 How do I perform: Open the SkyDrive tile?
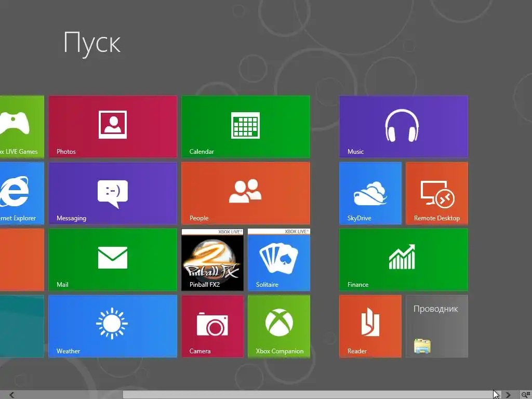tap(370, 193)
